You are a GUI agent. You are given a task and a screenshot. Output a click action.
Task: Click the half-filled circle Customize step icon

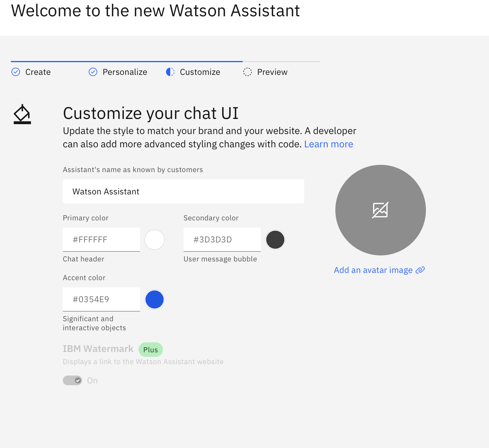170,72
